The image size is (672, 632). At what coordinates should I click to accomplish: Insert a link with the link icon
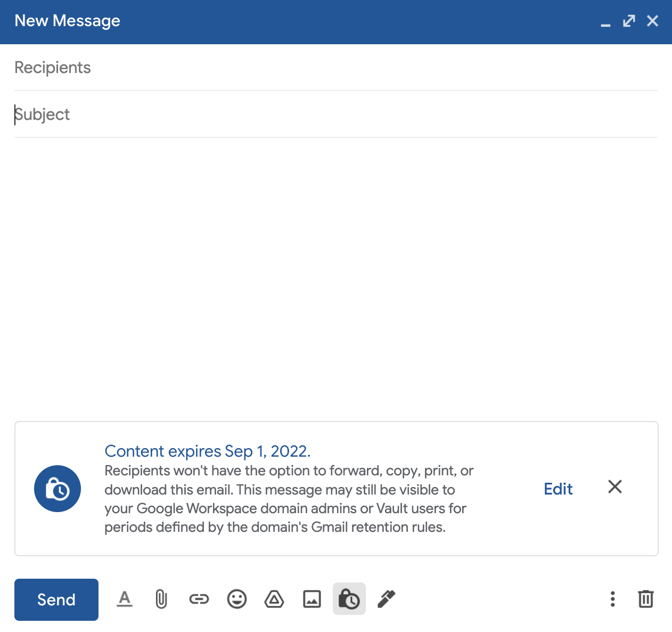click(199, 599)
